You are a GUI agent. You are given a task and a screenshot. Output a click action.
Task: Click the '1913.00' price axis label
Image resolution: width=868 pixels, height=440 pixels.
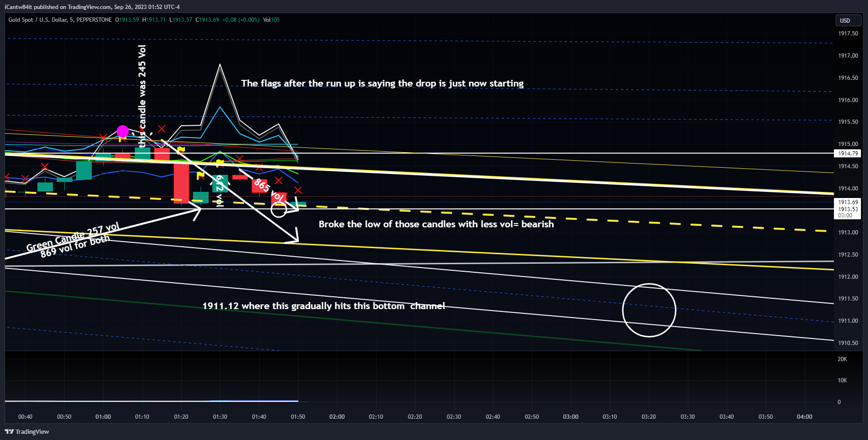click(x=848, y=233)
